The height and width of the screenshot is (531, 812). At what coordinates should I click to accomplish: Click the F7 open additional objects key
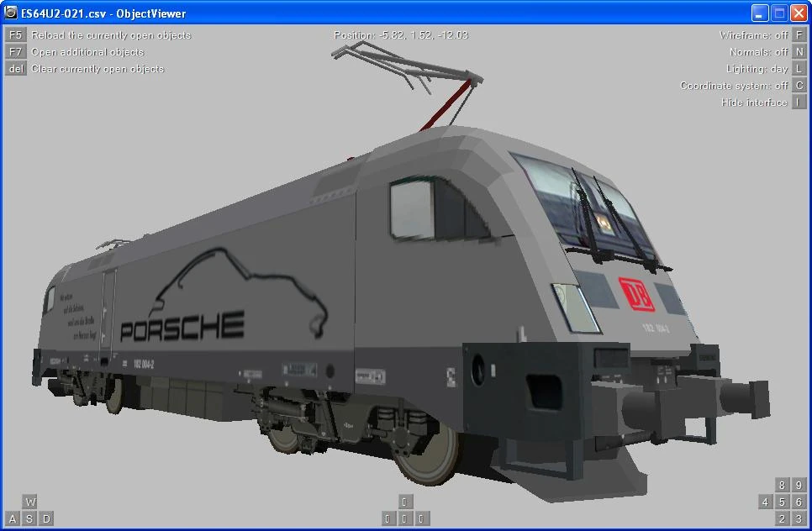[x=15, y=52]
